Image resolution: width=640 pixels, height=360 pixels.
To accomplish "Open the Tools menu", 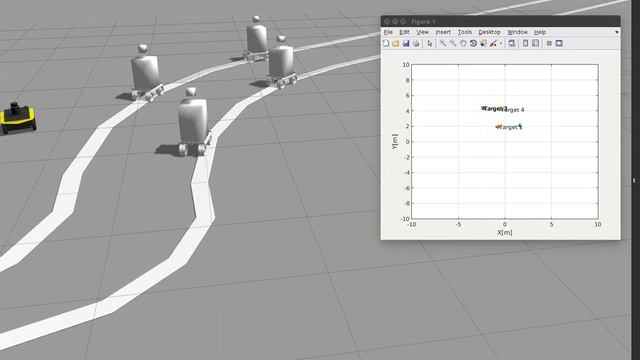I will [x=464, y=32].
